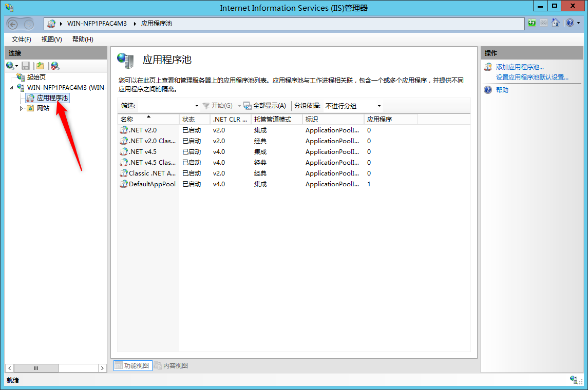Image resolution: width=588 pixels, height=390 pixels.
Task: Collapse the WIN-NFP1PFAC4M3 server node
Action: pyautogui.click(x=11, y=88)
